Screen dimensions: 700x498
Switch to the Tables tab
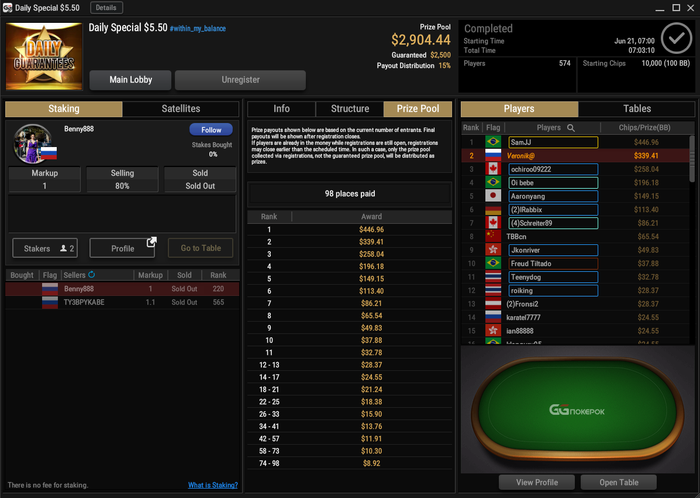(637, 108)
